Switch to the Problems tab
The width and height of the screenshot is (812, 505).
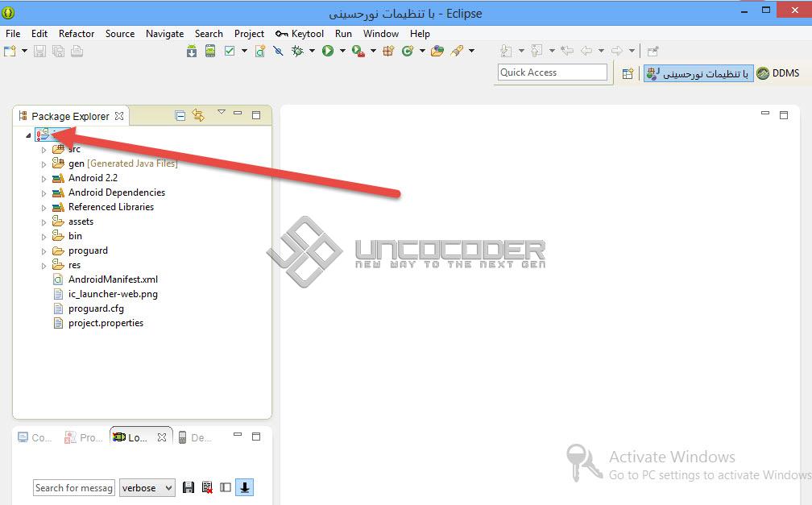coord(84,437)
